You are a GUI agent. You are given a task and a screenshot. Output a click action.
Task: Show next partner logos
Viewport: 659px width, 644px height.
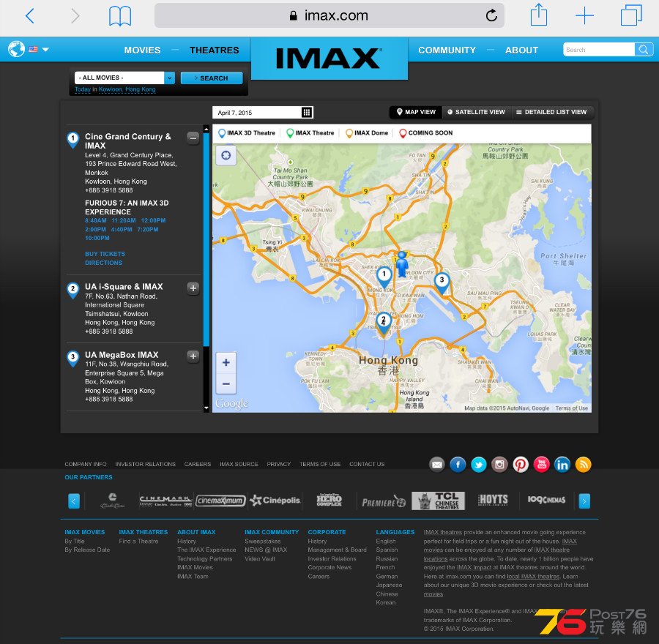[x=584, y=501]
